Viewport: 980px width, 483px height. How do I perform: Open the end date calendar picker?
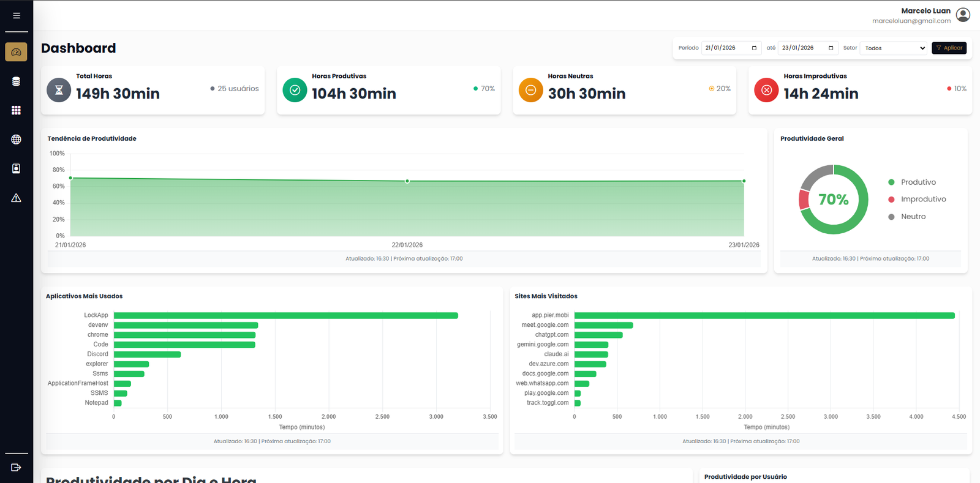click(x=831, y=48)
